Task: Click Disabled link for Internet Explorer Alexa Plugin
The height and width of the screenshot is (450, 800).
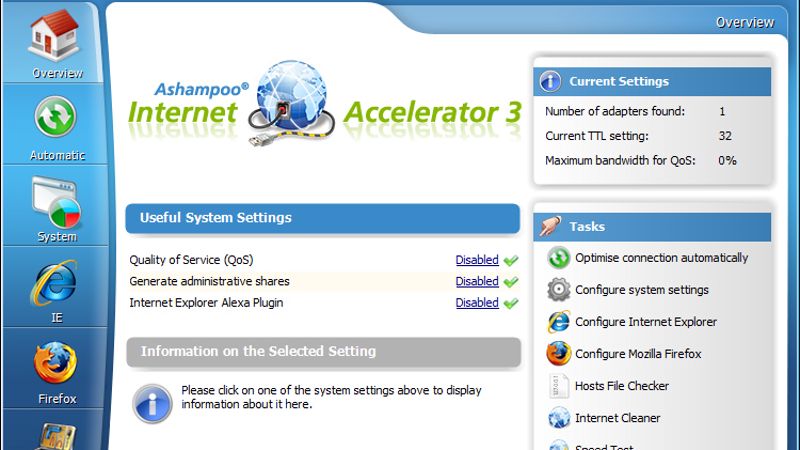Action: [x=477, y=303]
